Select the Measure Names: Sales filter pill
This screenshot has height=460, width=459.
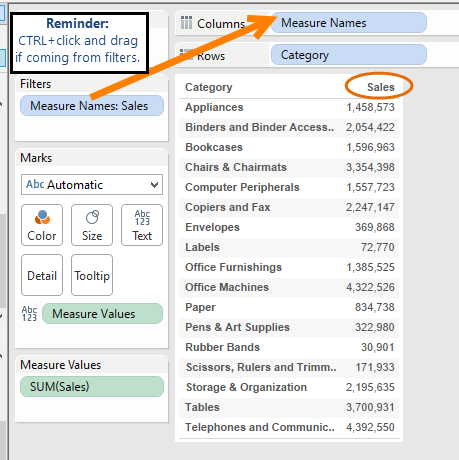pyautogui.click(x=92, y=106)
